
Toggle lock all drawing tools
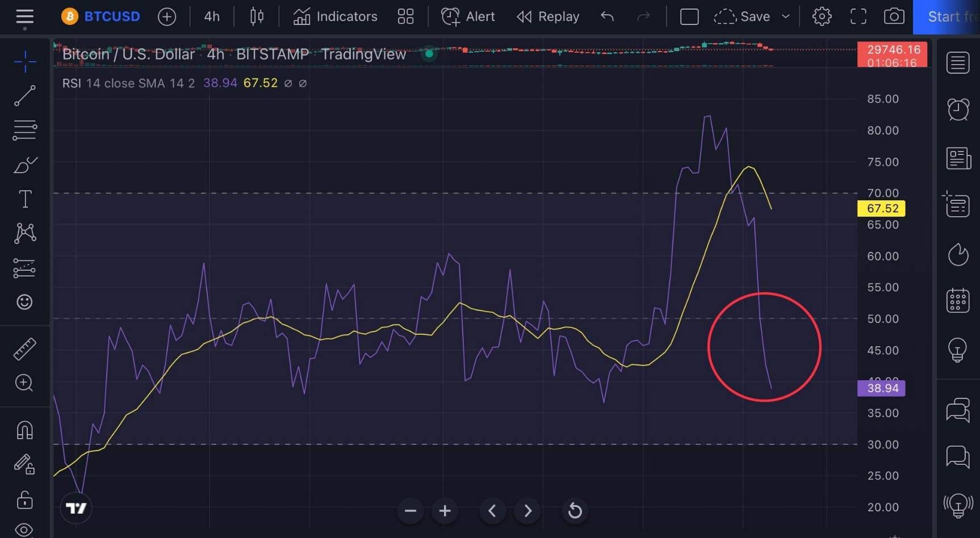pyautogui.click(x=24, y=500)
